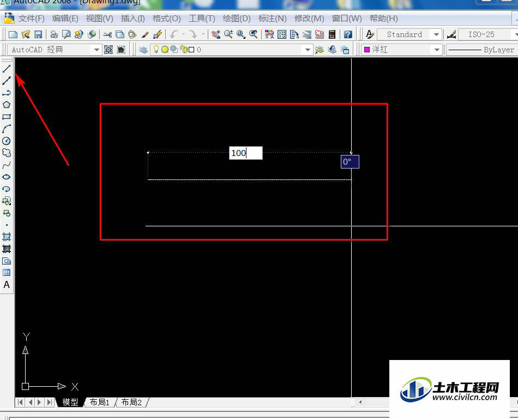Screen dimensions: 518x420
Task: Select the Make Block tool
Action: [x=7, y=213]
